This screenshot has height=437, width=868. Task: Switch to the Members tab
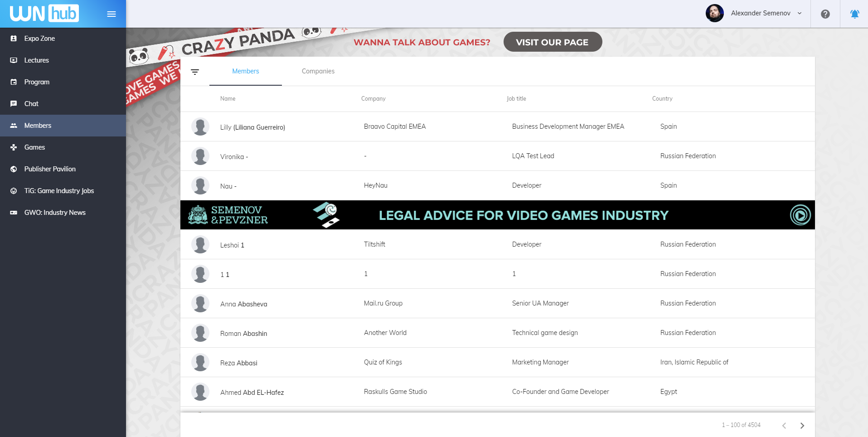[x=246, y=71]
